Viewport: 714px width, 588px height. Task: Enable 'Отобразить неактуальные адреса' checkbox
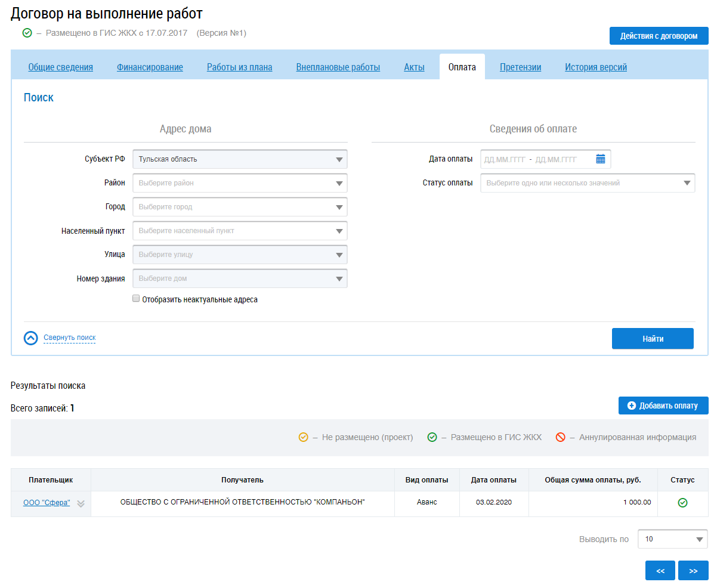pyautogui.click(x=136, y=299)
